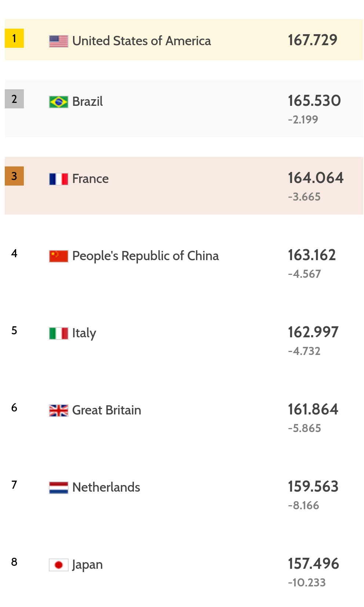Click Japan's 157.496 total score
Viewport: 364px width, 607px height.
point(313,564)
